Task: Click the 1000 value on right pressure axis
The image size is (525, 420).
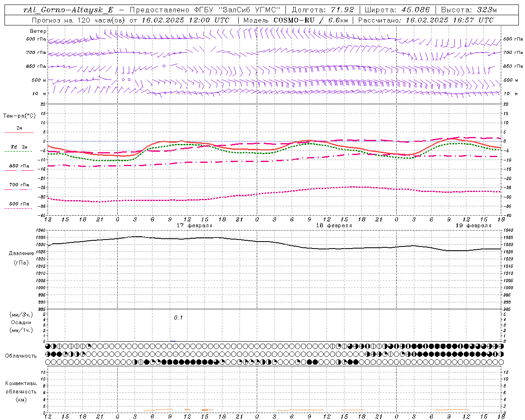Action: [x=508, y=288]
